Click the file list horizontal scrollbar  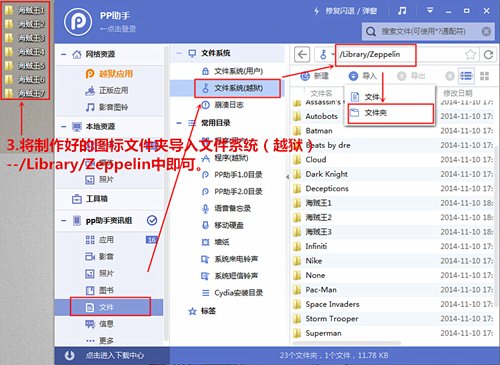click(347, 343)
